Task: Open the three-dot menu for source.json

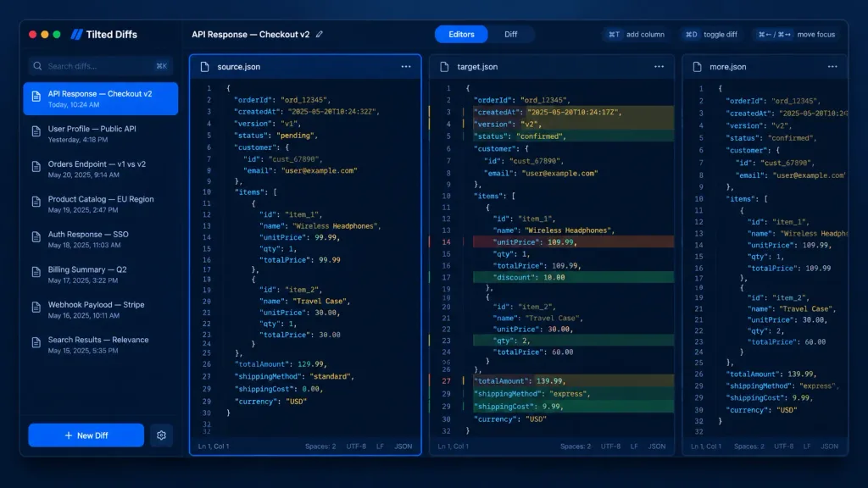Action: (x=406, y=67)
